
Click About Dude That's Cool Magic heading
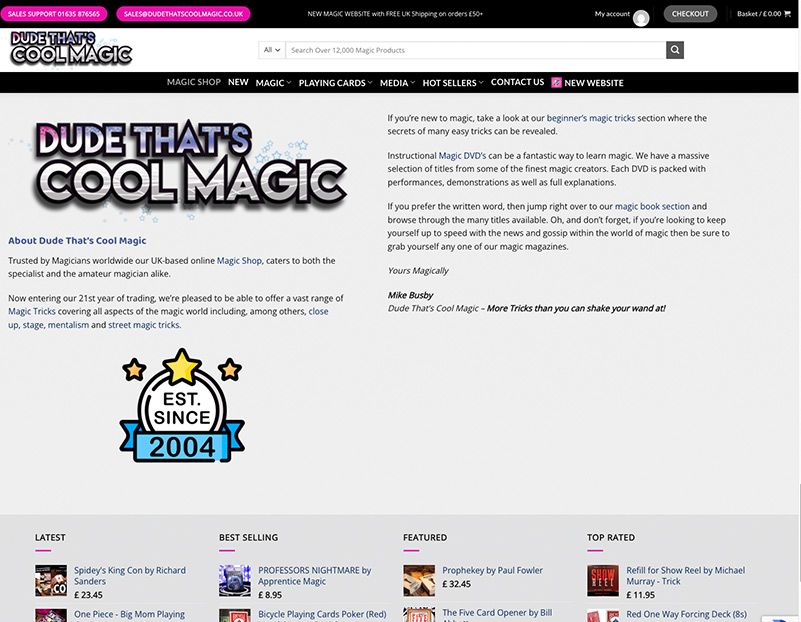[x=77, y=241]
